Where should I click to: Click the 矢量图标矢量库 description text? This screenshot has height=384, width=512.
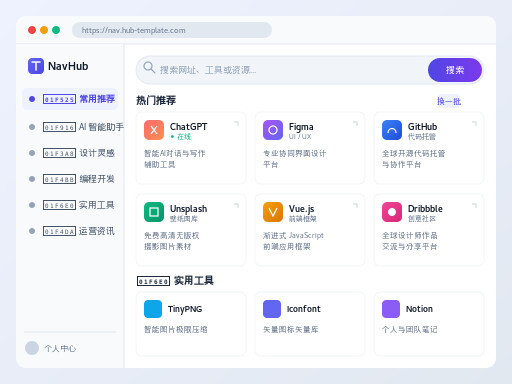point(291,329)
